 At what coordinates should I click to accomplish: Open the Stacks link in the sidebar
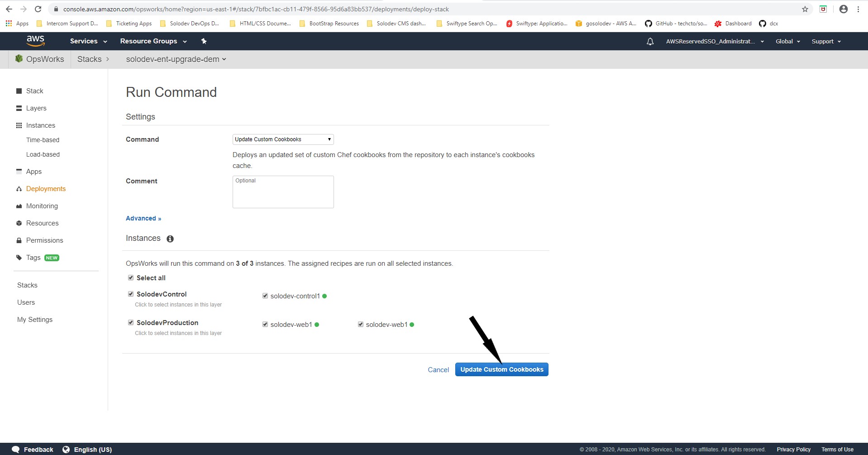point(27,285)
